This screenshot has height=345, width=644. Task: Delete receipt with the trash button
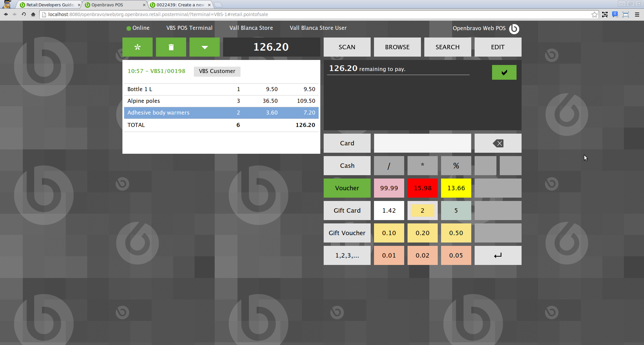pyautogui.click(x=171, y=47)
